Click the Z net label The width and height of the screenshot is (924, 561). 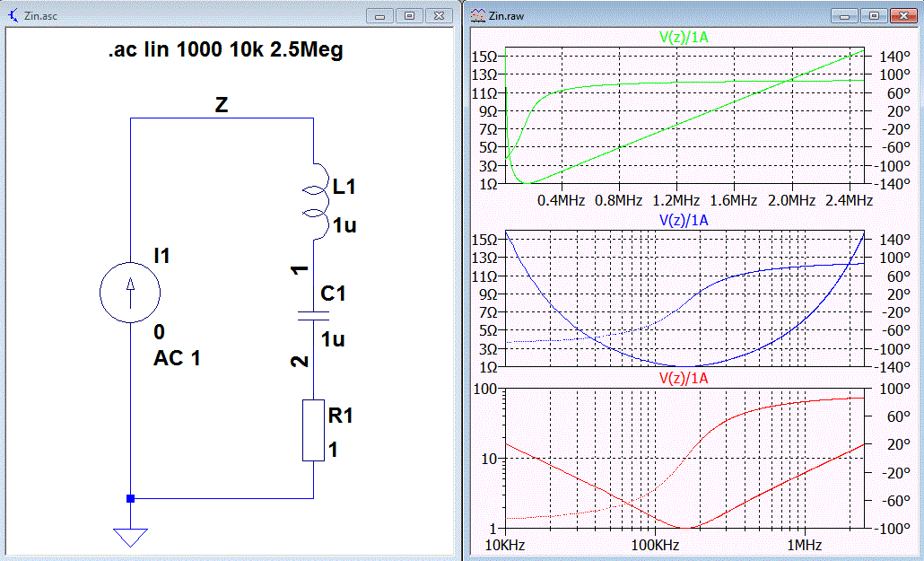coord(221,105)
